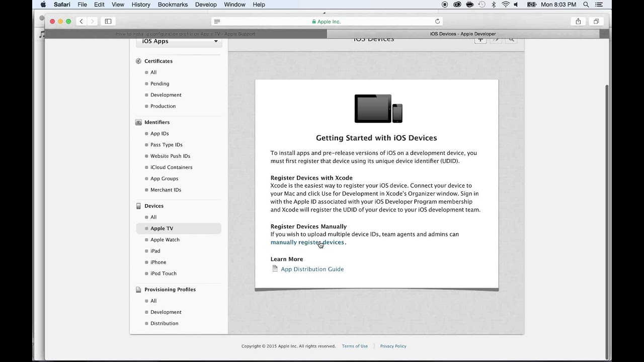Open Terms of Use link
644x362 pixels.
pyautogui.click(x=355, y=346)
